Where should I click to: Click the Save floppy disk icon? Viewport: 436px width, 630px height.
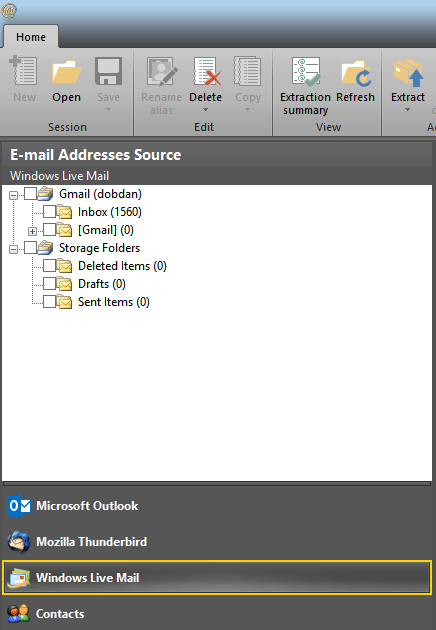(x=108, y=71)
